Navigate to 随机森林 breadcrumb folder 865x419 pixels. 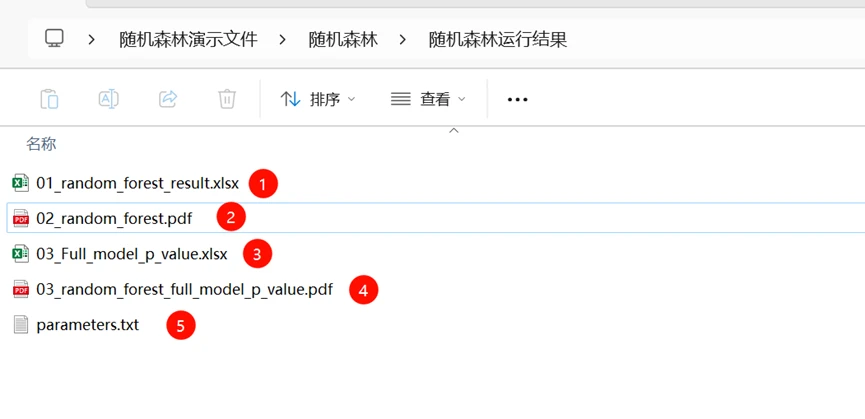343,40
